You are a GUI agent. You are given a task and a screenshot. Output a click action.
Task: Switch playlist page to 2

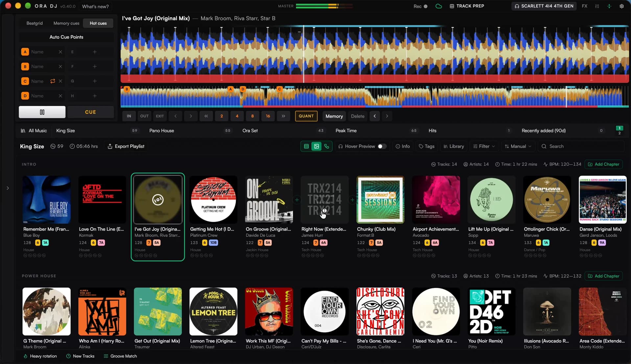(x=619, y=133)
